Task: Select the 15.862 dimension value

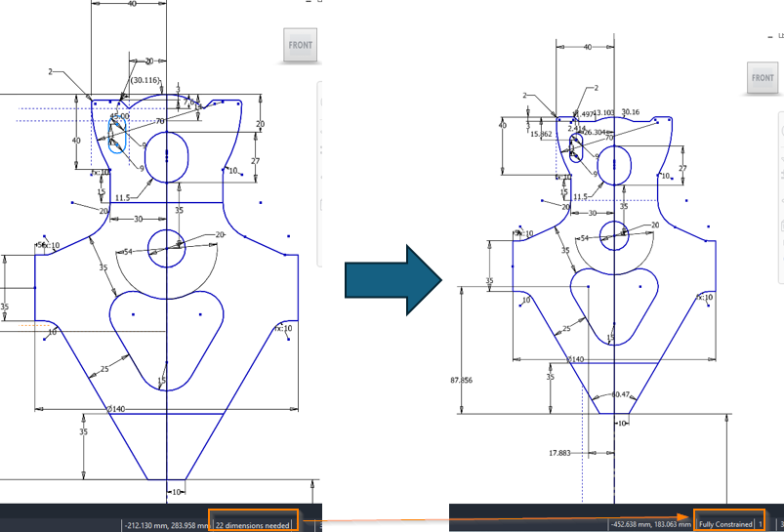Action: click(541, 134)
